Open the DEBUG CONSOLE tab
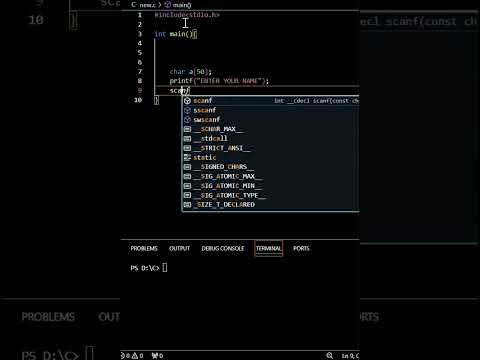The image size is (480, 360). [x=223, y=248]
